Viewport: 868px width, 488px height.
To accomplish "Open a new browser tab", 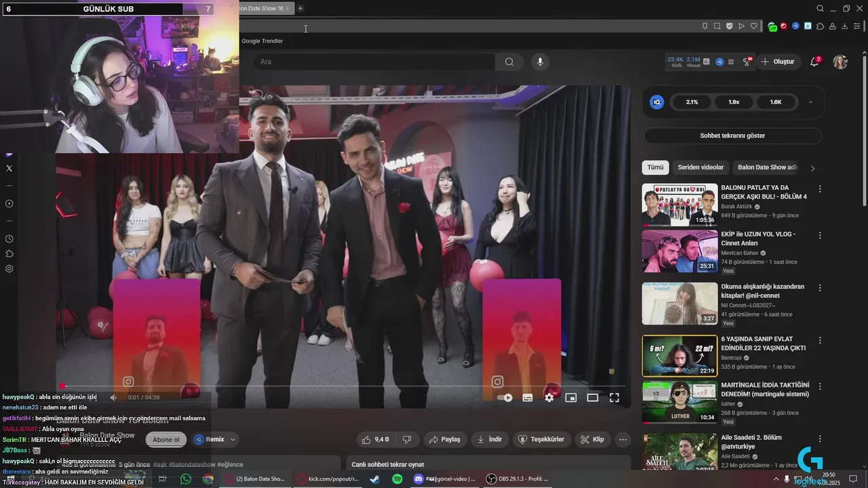I will point(300,8).
